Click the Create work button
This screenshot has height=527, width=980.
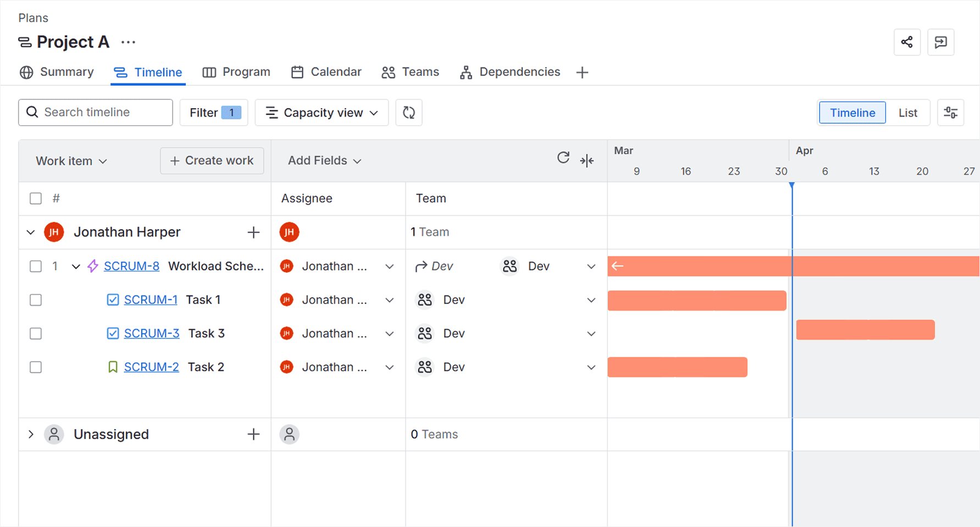(212, 160)
